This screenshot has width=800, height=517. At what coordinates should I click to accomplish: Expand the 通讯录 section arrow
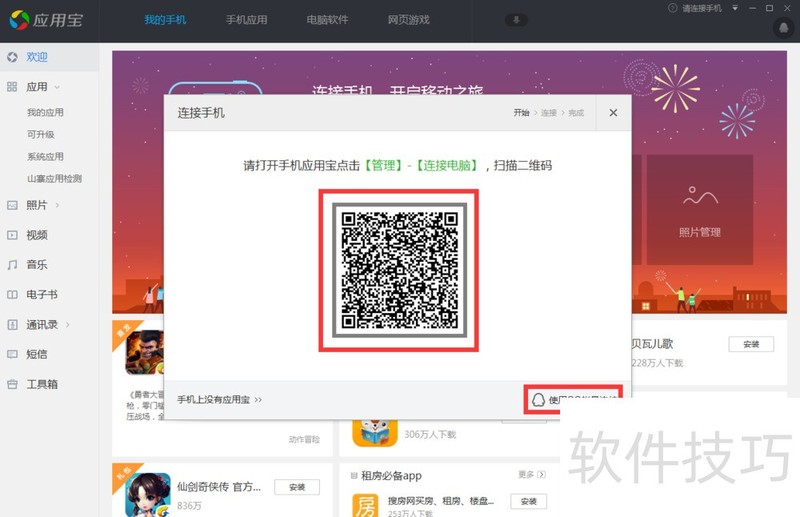67,324
